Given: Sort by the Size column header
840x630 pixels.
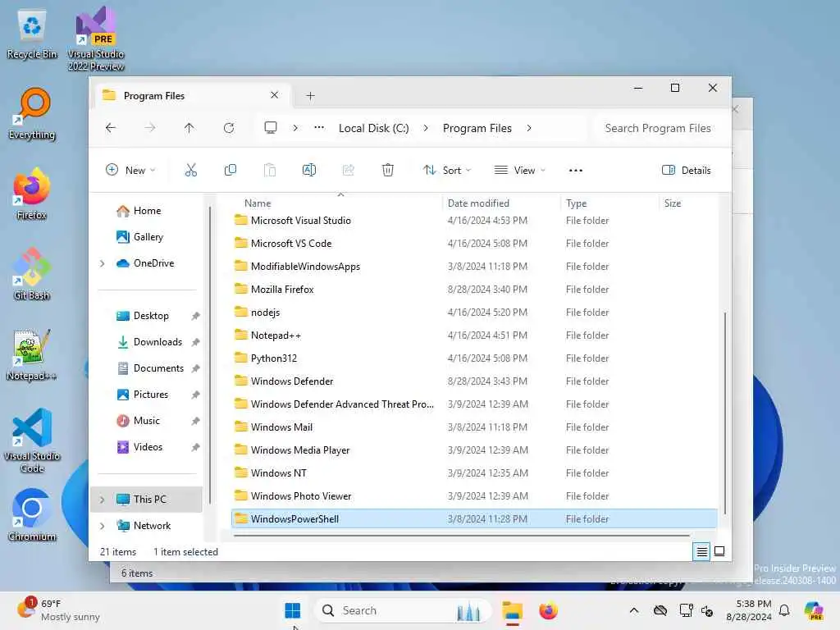Looking at the screenshot, I should 673,203.
